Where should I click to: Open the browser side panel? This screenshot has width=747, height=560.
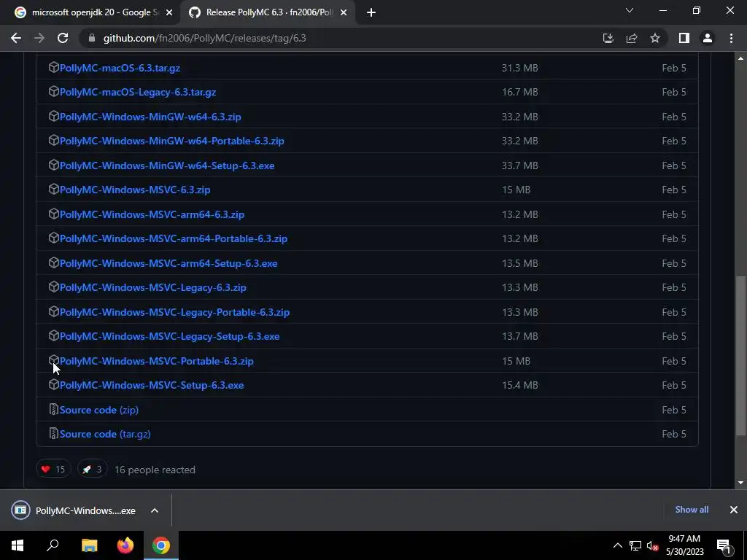coord(684,38)
